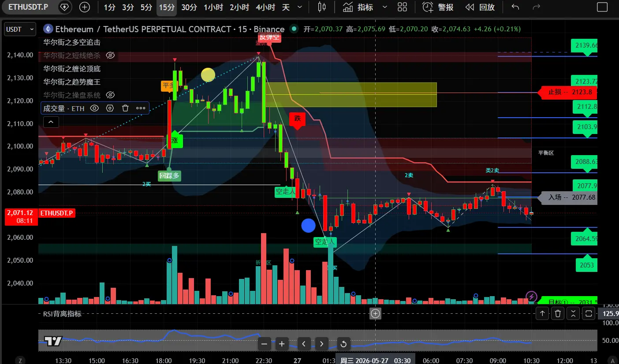619x364 pixels.
Task: Maximize the RSI pane
Action: coord(588,314)
